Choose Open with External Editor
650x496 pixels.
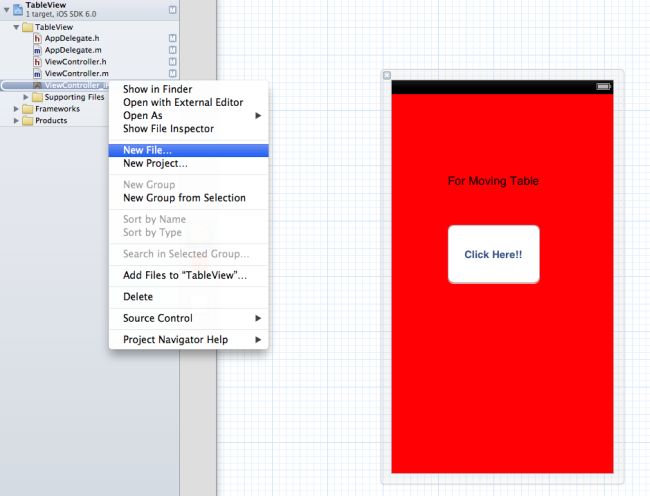tap(189, 102)
